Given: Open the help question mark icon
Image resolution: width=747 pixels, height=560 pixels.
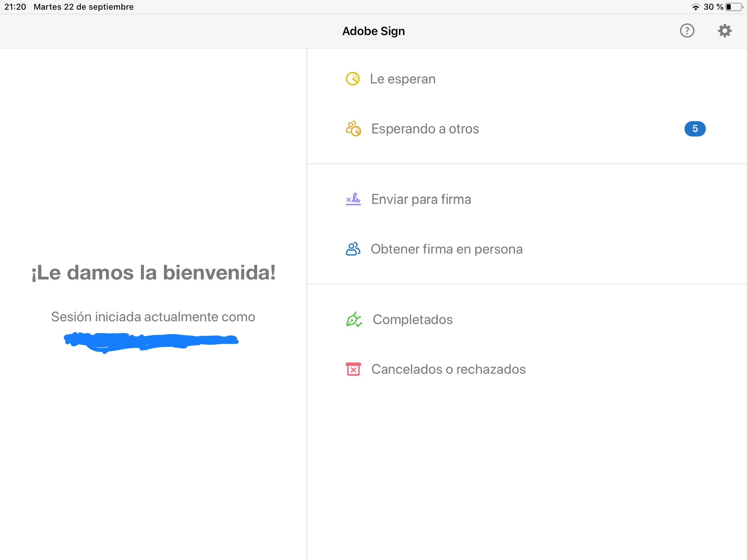Looking at the screenshot, I should (x=687, y=31).
